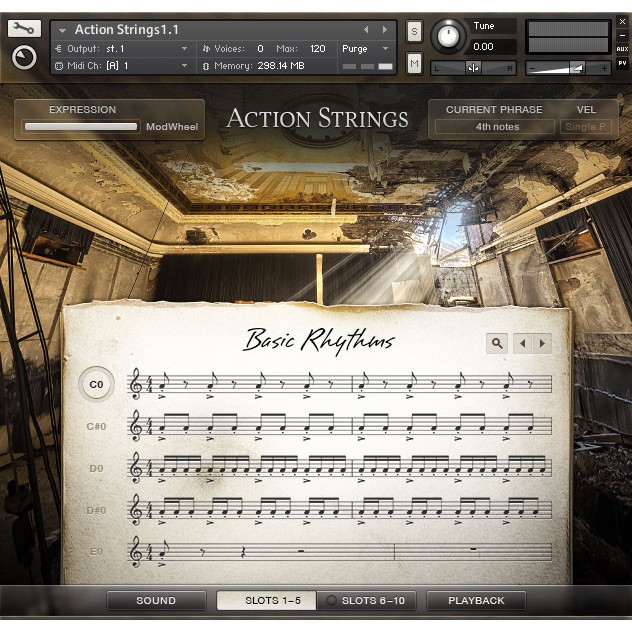Click the ModWheel expression assignment label
The width and height of the screenshot is (632, 632).
click(x=172, y=127)
